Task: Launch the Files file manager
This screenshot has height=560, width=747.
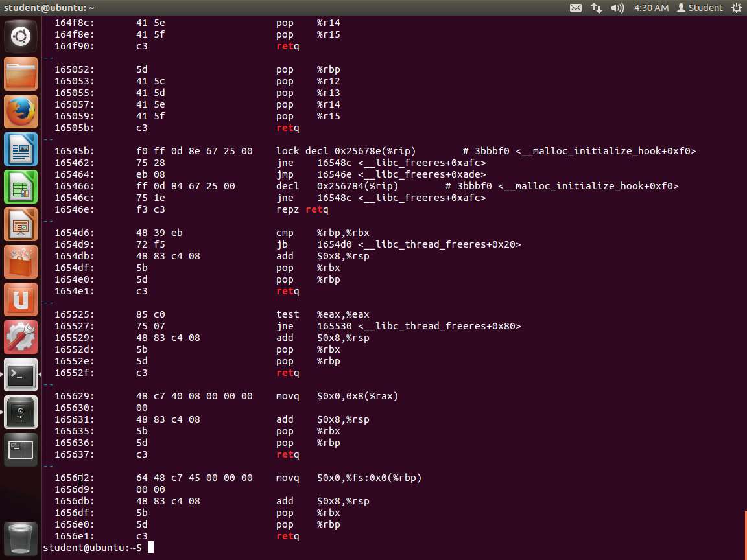Action: click(21, 75)
